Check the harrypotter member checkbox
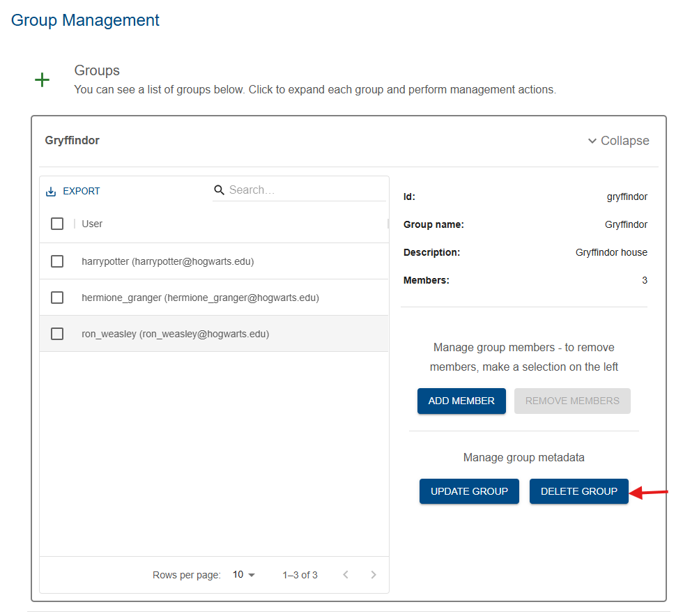 click(x=57, y=261)
